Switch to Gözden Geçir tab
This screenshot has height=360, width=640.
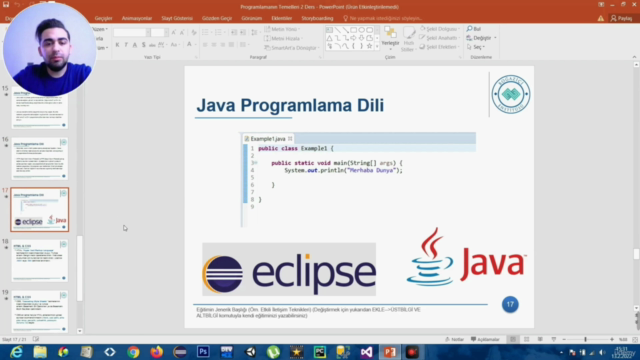click(217, 18)
